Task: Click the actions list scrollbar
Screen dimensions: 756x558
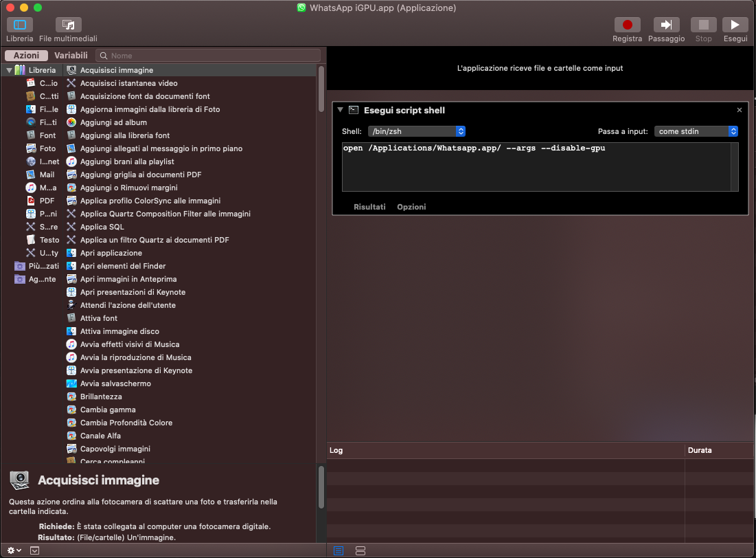Action: pos(321,89)
